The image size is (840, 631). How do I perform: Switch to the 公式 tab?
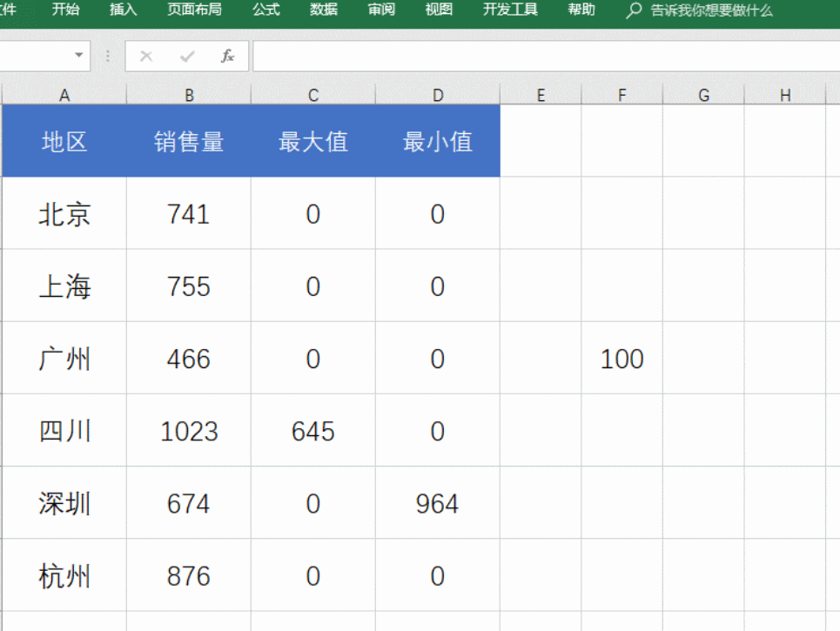click(266, 9)
